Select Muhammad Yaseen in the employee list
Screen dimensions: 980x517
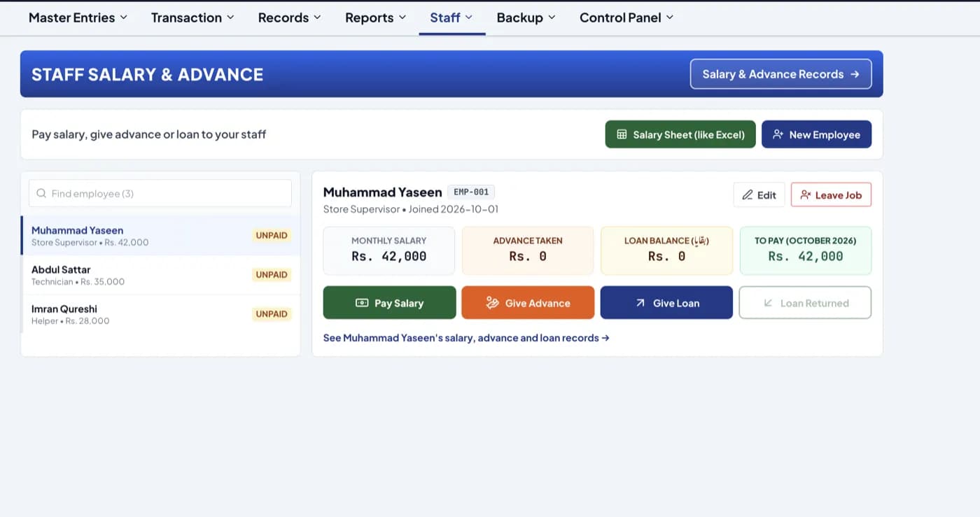(161, 236)
